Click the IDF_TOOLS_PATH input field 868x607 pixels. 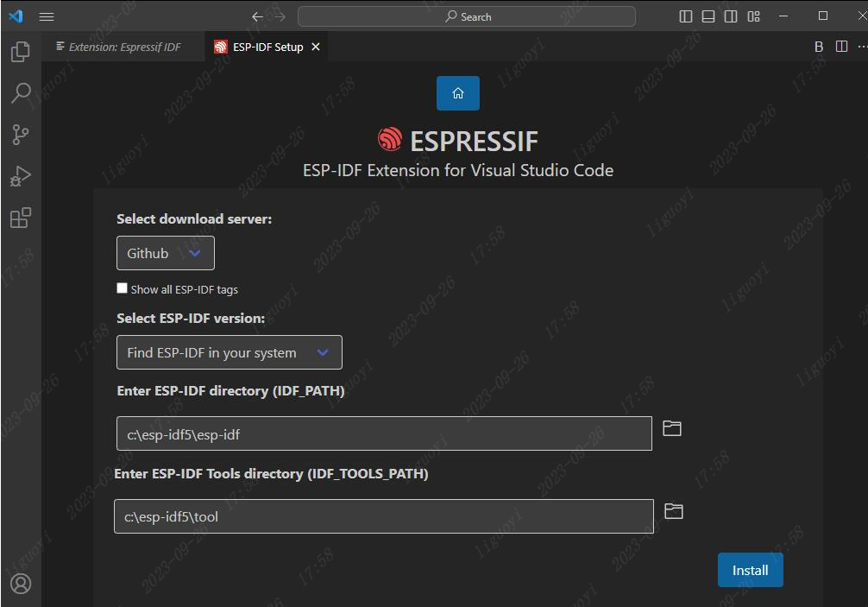pyautogui.click(x=384, y=516)
